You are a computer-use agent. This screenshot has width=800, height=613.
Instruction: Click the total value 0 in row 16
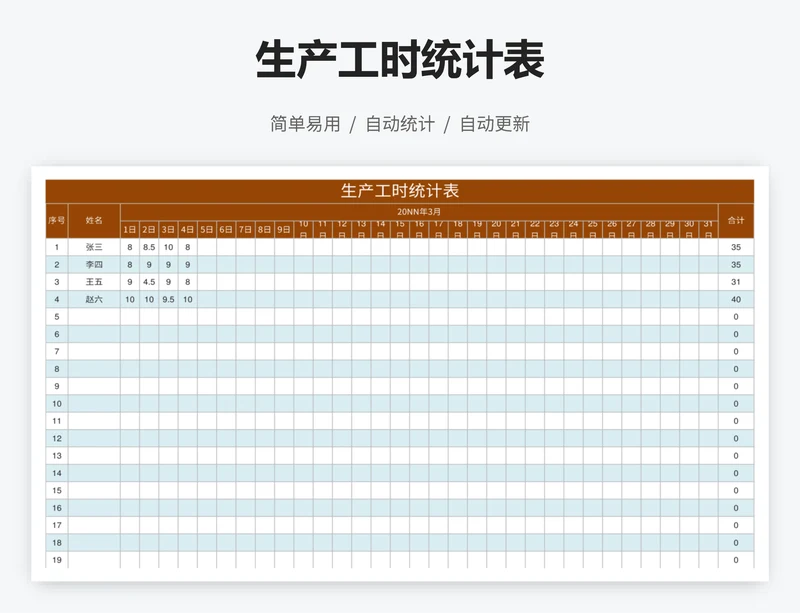tap(736, 507)
